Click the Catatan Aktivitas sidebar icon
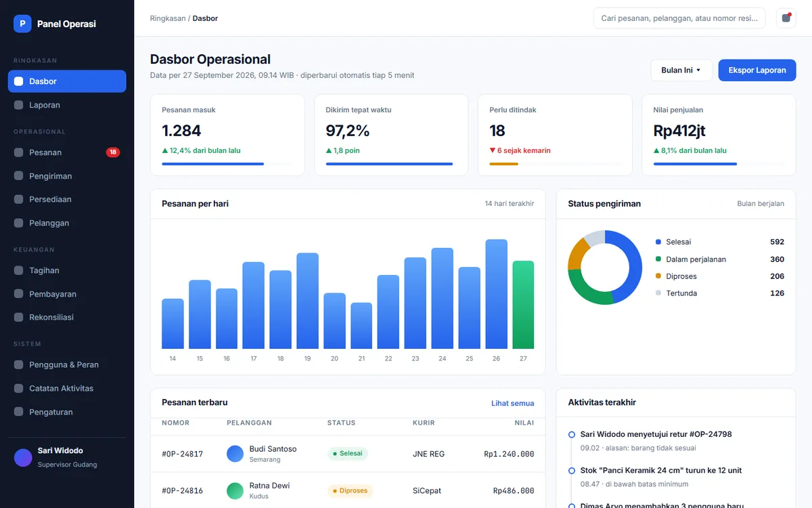Viewport: 812px width, 508px height. coord(18,388)
